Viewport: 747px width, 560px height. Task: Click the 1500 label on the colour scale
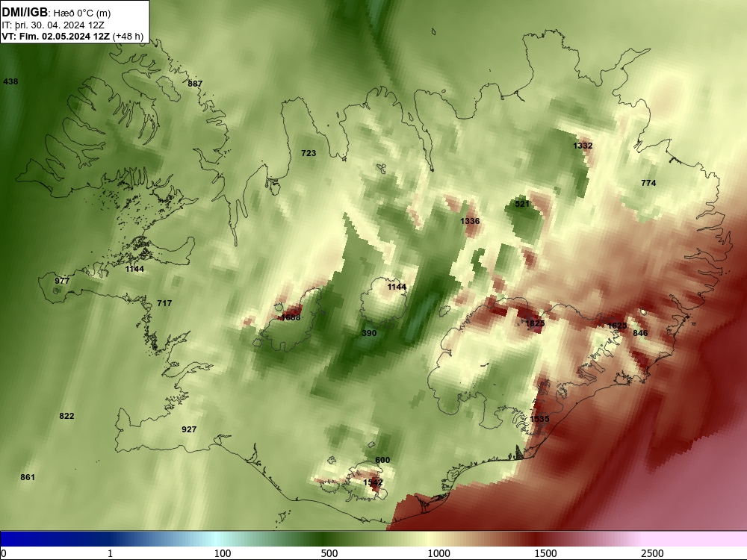(545, 553)
